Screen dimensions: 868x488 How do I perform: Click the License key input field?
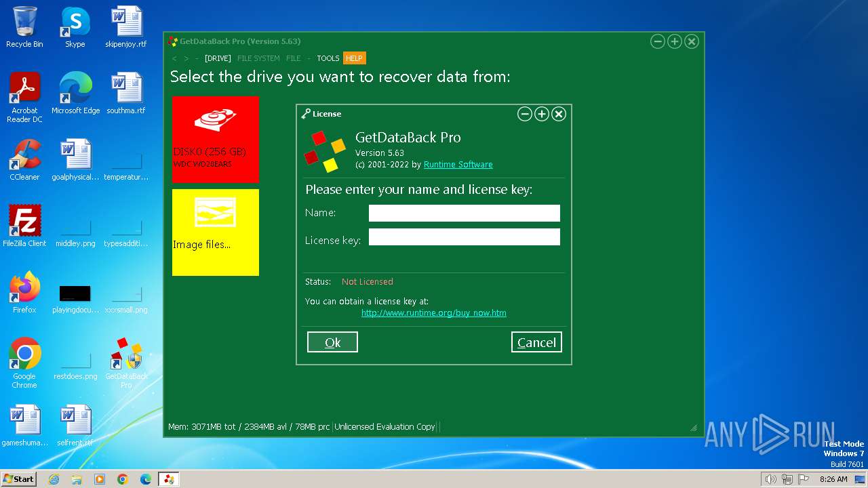[x=465, y=237]
